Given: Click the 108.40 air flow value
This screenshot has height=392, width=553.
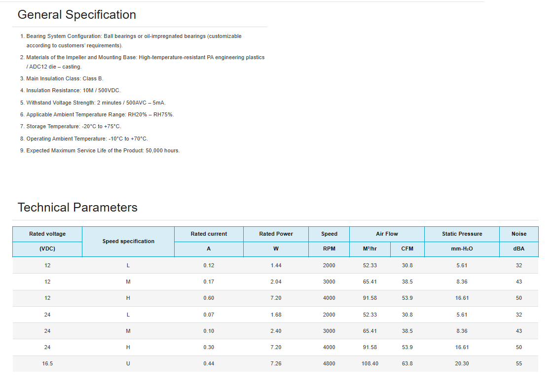Looking at the screenshot, I should tap(369, 364).
